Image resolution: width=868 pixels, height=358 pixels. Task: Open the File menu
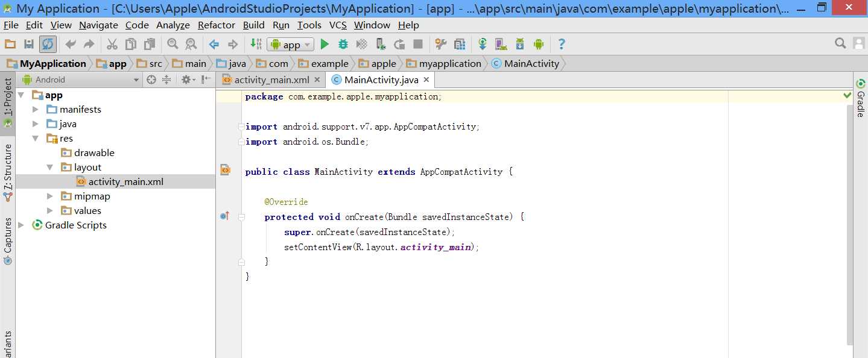[x=11, y=25]
